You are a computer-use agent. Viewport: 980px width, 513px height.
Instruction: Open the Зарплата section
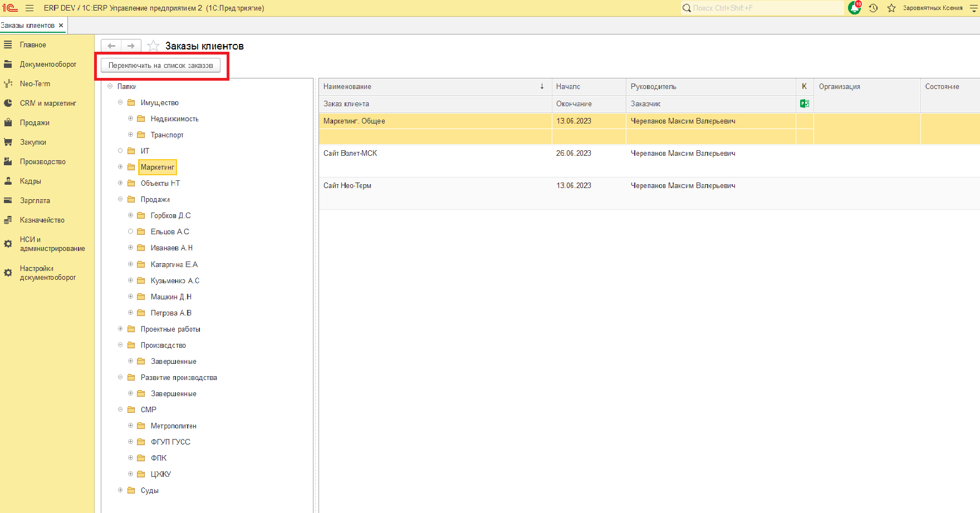point(35,200)
